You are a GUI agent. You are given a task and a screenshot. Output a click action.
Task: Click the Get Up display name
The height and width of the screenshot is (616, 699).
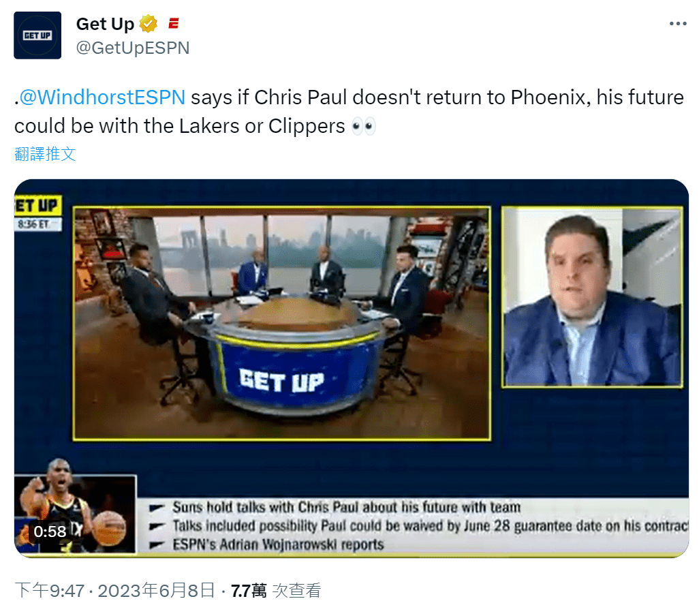click(105, 24)
